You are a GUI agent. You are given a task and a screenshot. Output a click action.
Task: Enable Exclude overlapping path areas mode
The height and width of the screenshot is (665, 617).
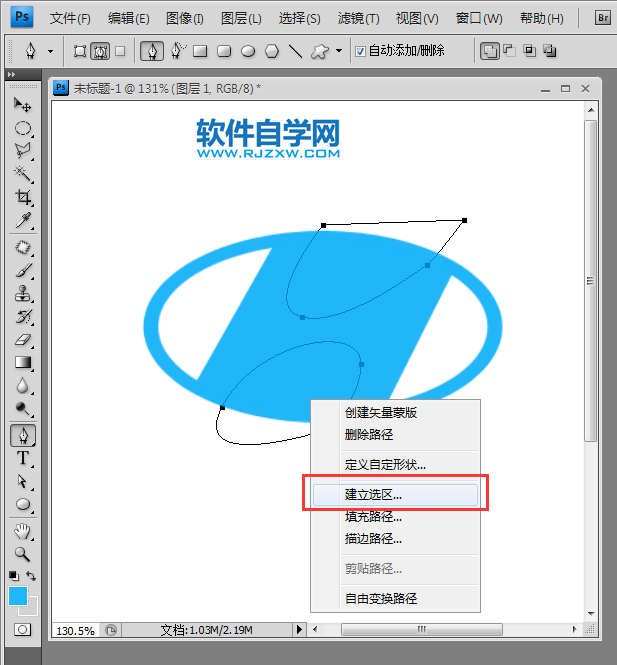click(x=550, y=51)
